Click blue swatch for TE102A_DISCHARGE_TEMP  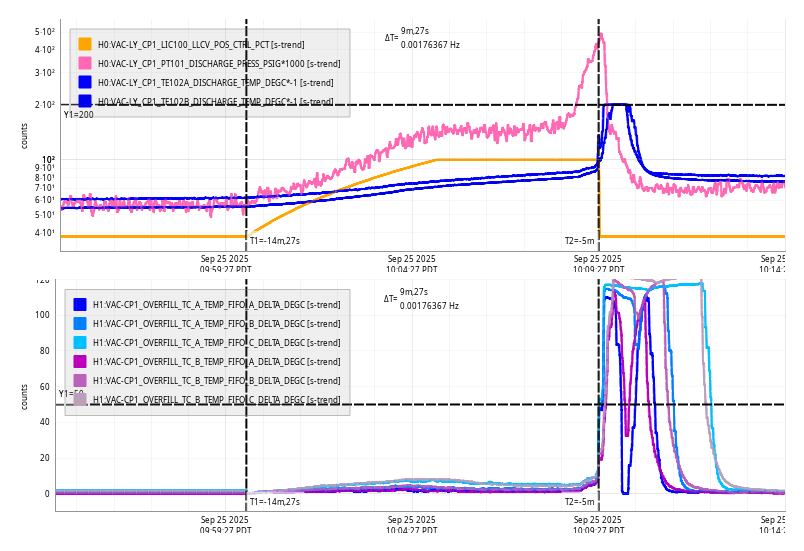point(85,82)
